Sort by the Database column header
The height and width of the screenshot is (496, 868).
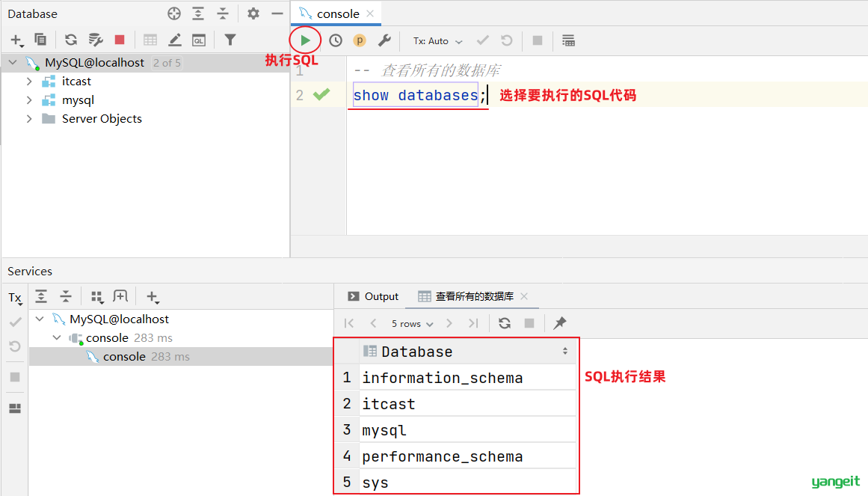point(467,352)
